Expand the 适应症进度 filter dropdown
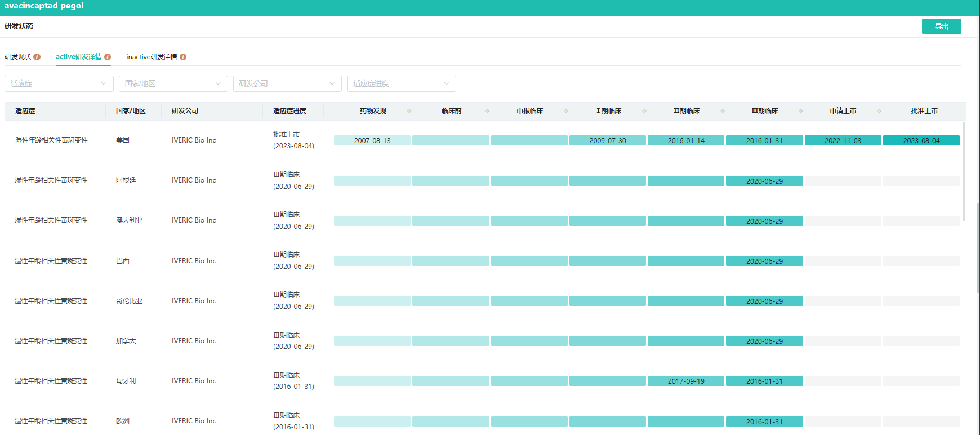Viewport: 980px width, 435px height. pyautogui.click(x=401, y=83)
